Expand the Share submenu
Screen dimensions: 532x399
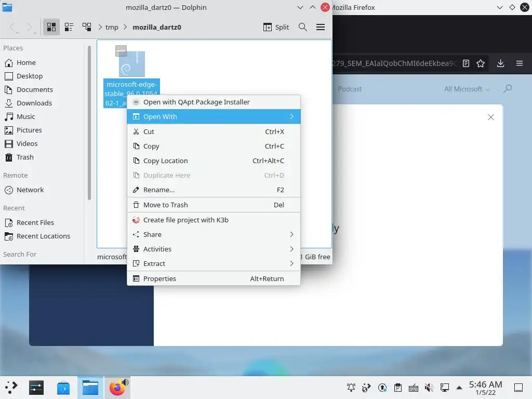[x=214, y=234]
